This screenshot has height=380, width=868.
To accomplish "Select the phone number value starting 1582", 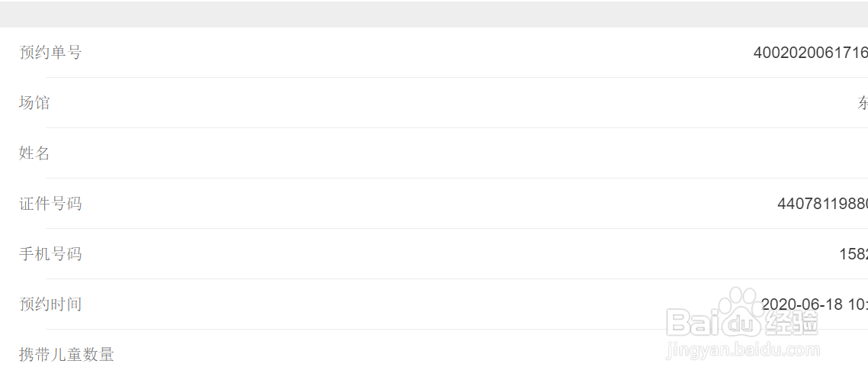I will coord(853,254).
